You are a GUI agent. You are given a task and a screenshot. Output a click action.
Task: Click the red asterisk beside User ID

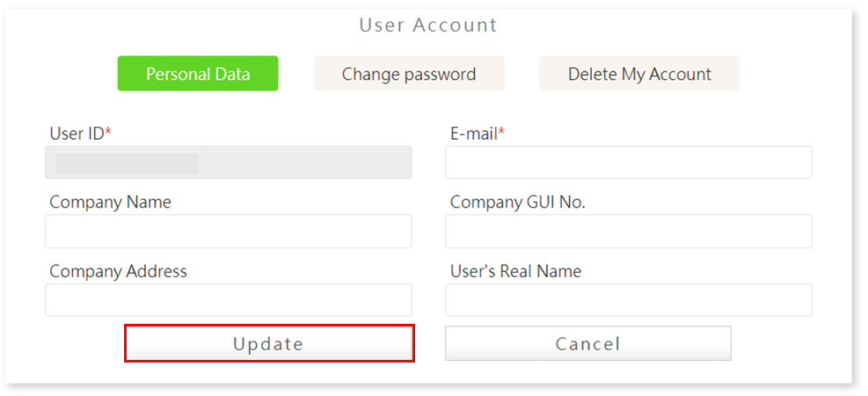coord(108,132)
